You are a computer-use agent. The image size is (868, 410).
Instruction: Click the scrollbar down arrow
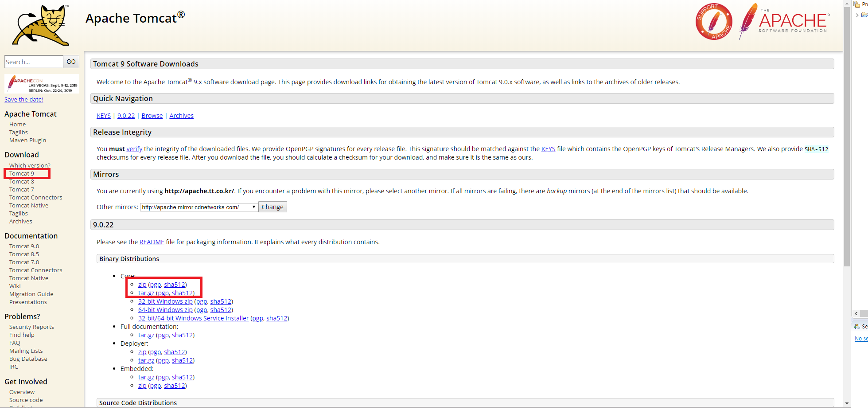(x=847, y=403)
